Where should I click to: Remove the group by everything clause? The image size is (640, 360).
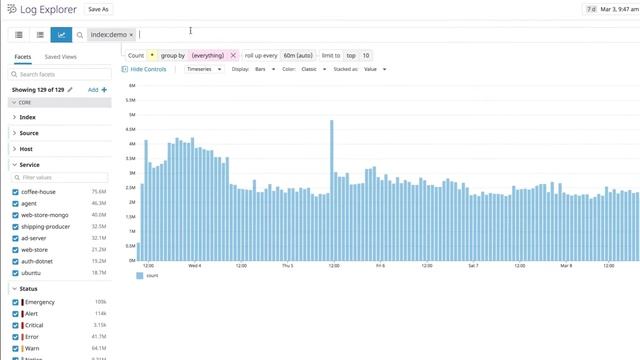point(233,56)
